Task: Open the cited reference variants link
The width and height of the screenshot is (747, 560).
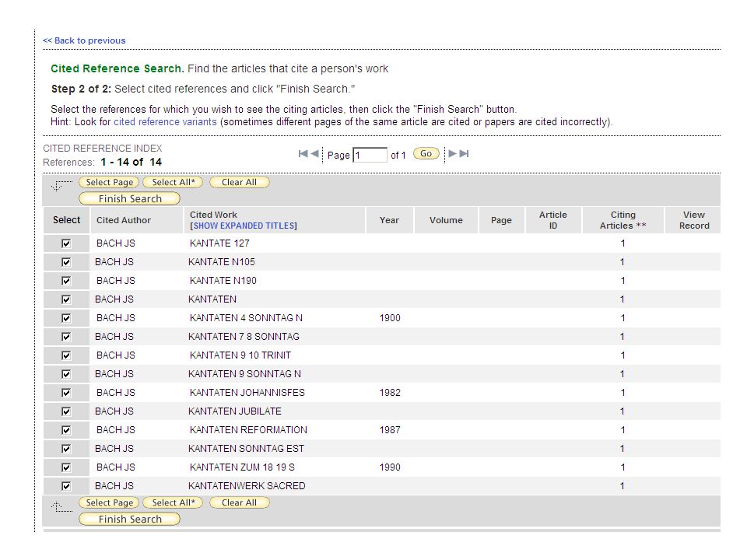Action: (165, 122)
